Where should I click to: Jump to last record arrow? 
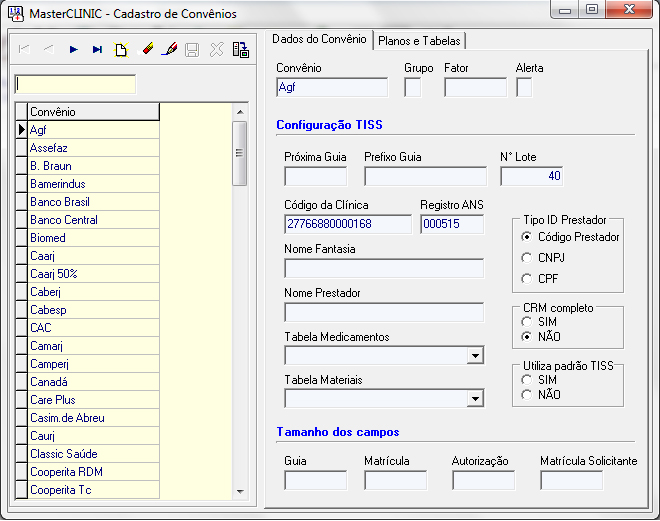97,50
